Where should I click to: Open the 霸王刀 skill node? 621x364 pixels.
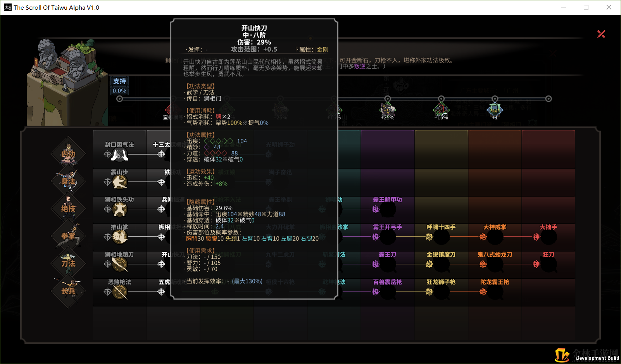pos(388,264)
